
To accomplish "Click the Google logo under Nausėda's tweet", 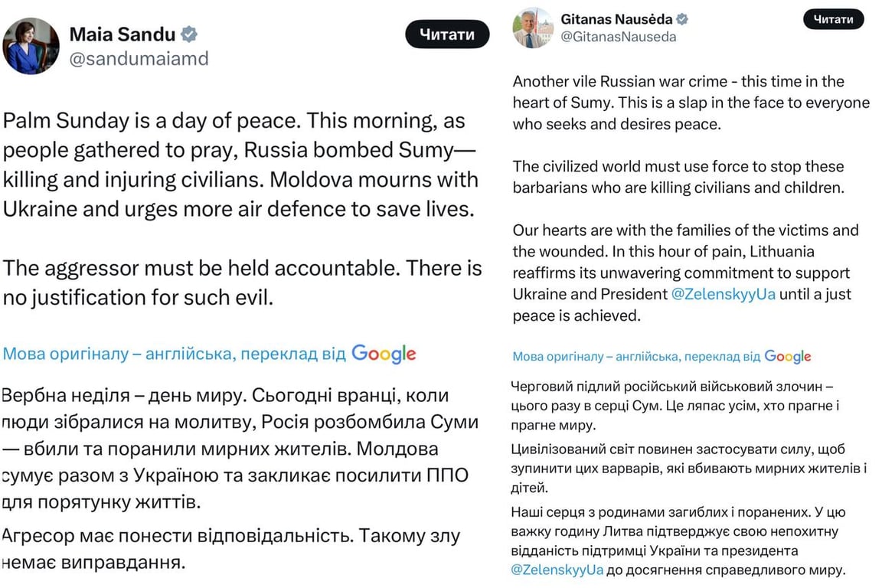I will pyautogui.click(x=788, y=357).
